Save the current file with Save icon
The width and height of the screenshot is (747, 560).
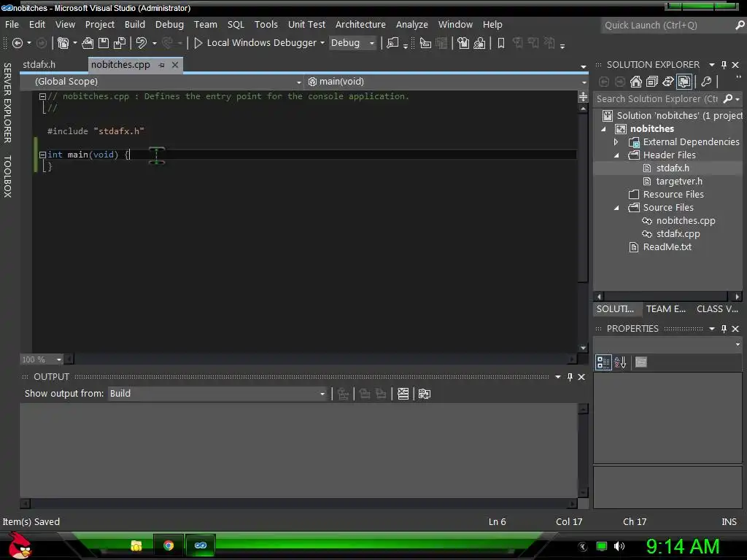coord(104,43)
